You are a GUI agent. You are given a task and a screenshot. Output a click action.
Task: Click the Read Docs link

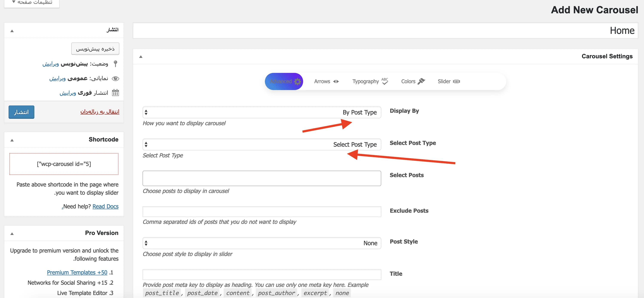[x=106, y=206]
